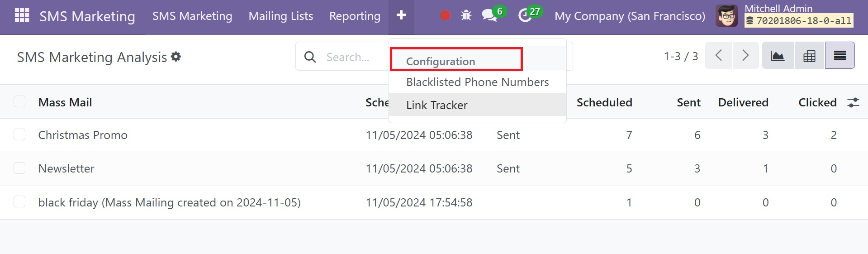Viewport: 868px width, 254px height.
Task: Open the apps grid home menu
Action: click(22, 15)
